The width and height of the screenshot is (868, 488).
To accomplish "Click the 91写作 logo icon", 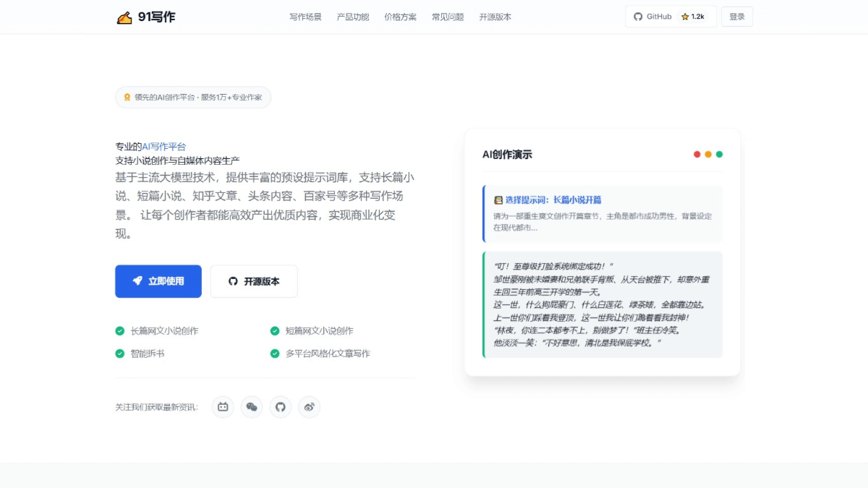I will (124, 17).
